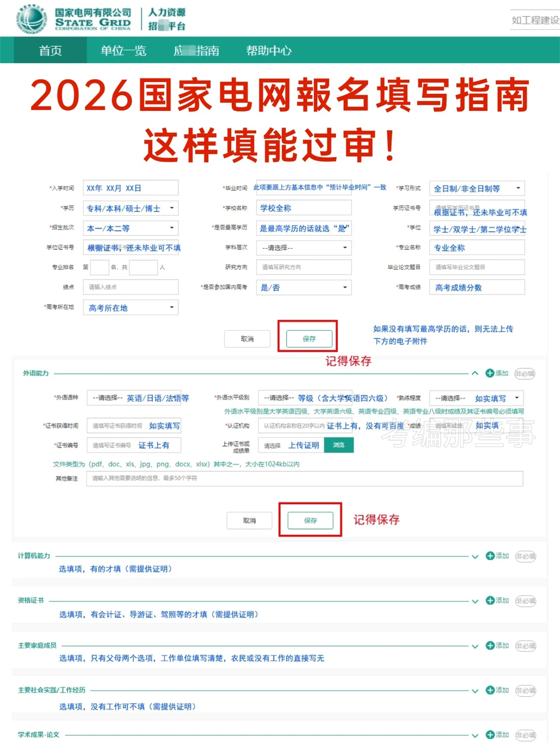Open the 是否参加国内高考 dropdown

pos(304,287)
